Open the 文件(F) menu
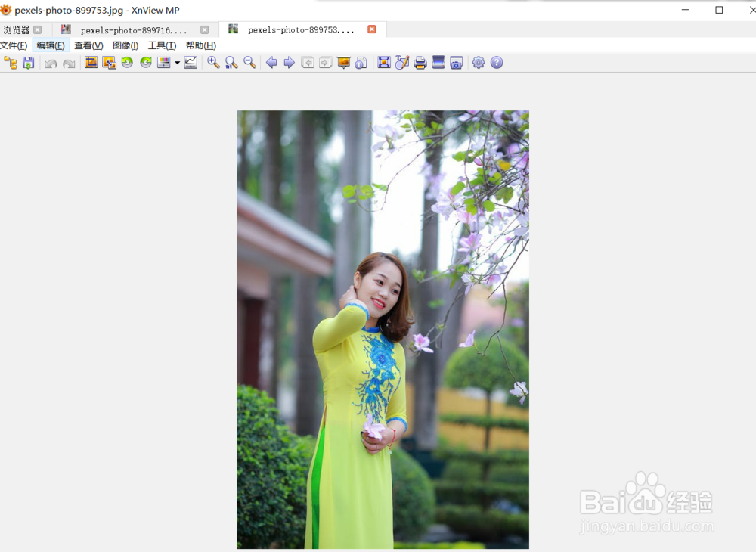The image size is (756, 552). [14, 45]
